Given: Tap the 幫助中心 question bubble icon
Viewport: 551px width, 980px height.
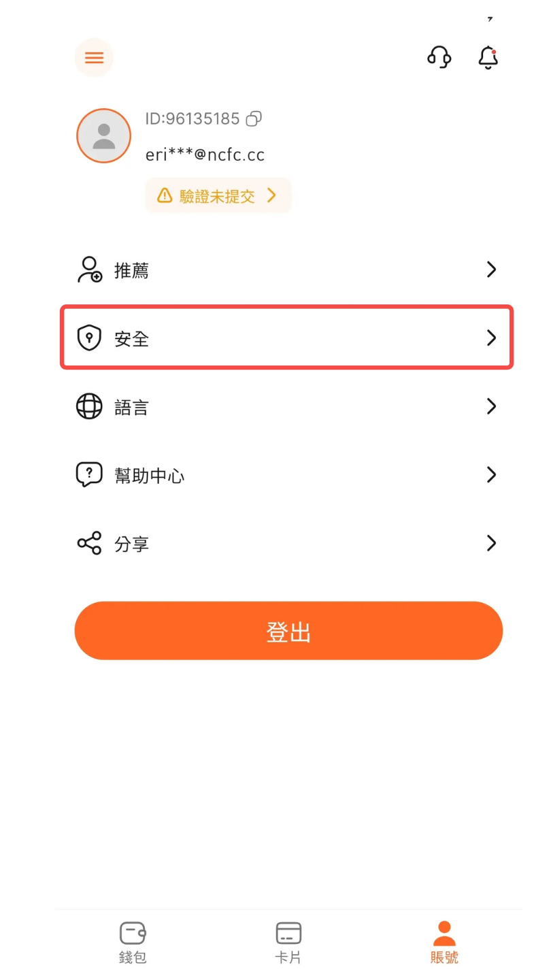Looking at the screenshot, I should pyautogui.click(x=89, y=474).
